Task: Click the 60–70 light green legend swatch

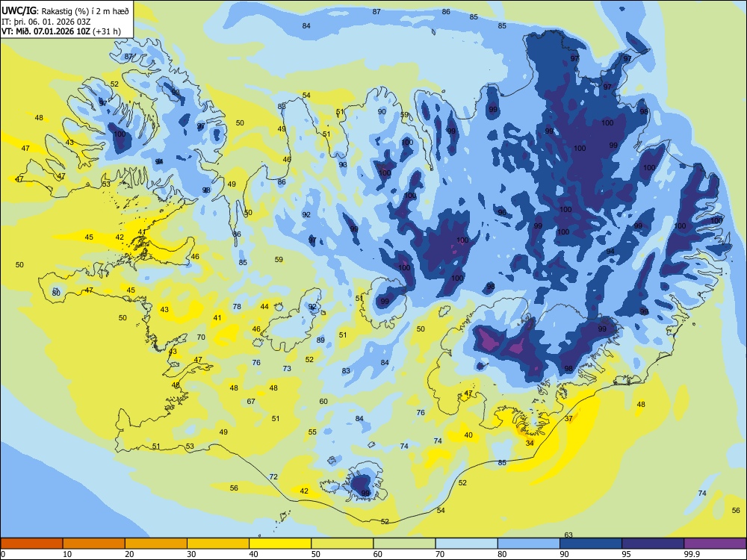Action: pyautogui.click(x=404, y=544)
